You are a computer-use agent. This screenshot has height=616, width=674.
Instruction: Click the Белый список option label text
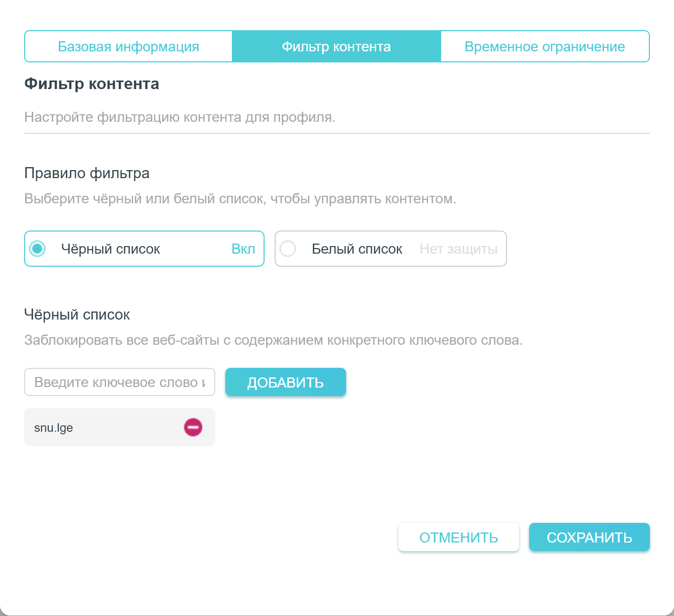point(357,249)
